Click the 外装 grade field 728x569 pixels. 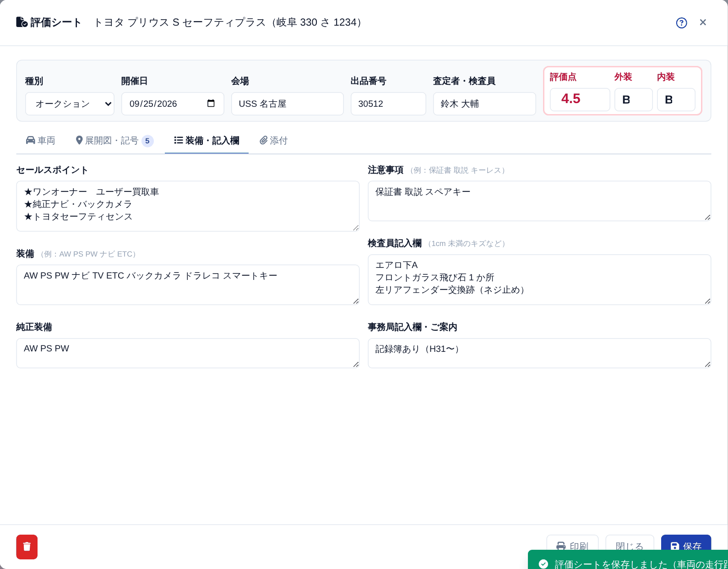633,99
